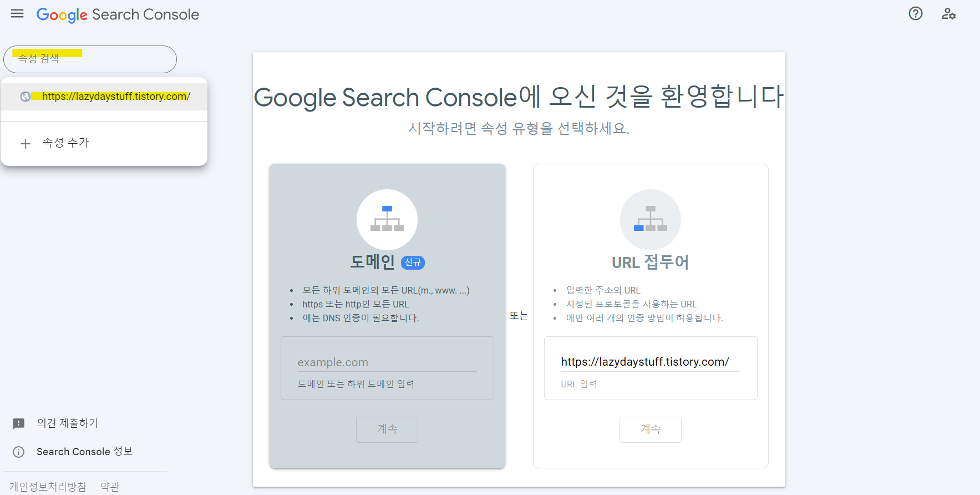Click the 신규 badge next to 도메인

pos(413,262)
